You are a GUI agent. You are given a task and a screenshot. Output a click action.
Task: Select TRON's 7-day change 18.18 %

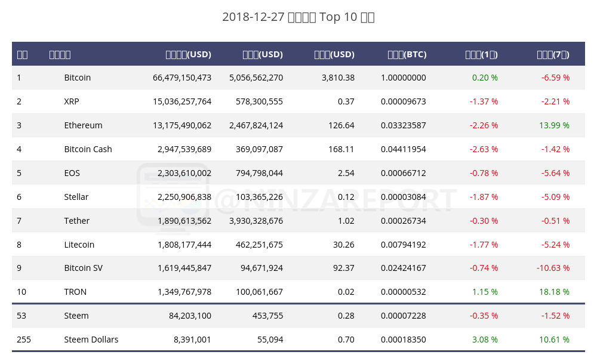click(555, 292)
